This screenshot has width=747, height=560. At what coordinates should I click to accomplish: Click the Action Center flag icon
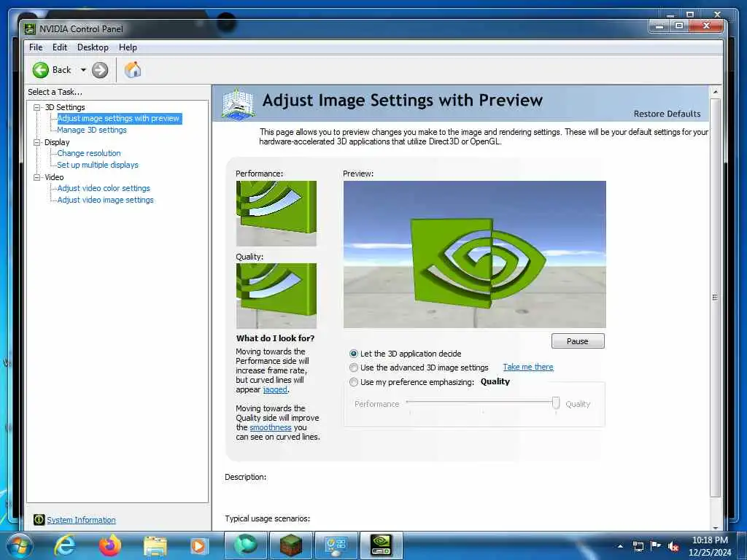(x=656, y=545)
